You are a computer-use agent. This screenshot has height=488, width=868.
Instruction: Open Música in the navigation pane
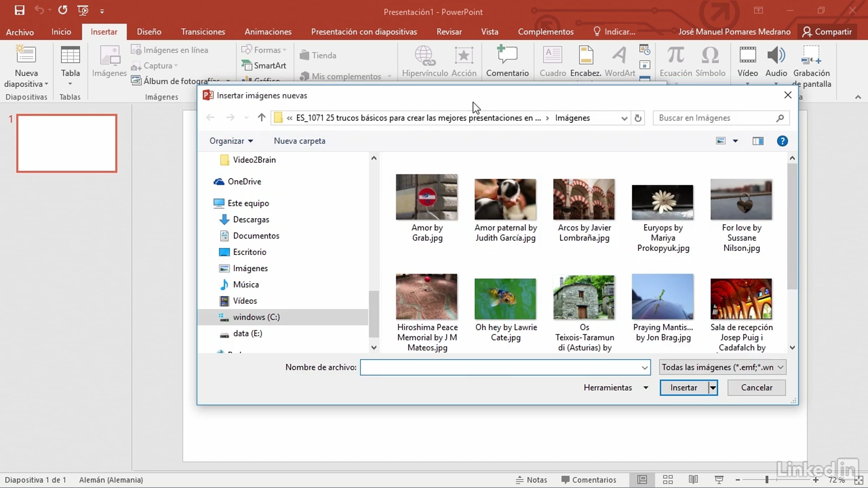[x=239, y=284]
